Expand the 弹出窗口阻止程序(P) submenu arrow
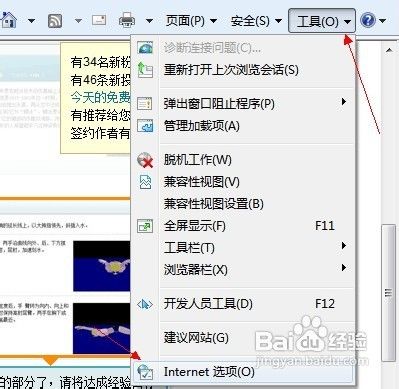 [x=344, y=102]
